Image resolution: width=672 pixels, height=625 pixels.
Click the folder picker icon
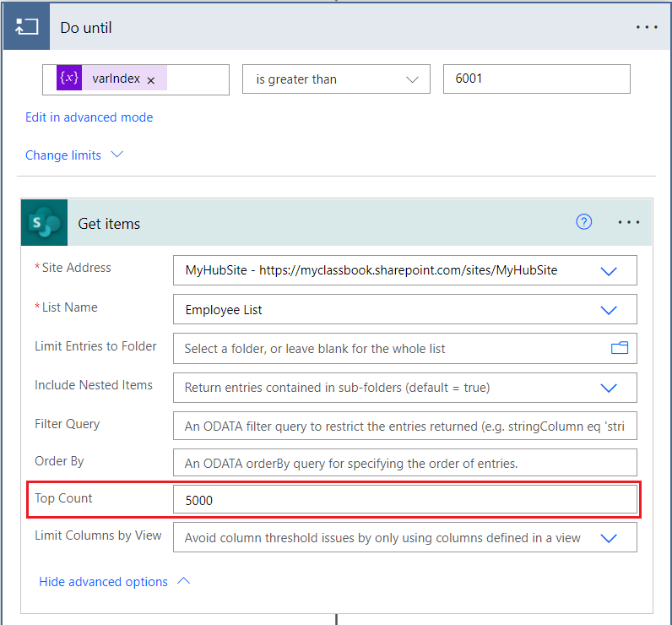tap(620, 348)
